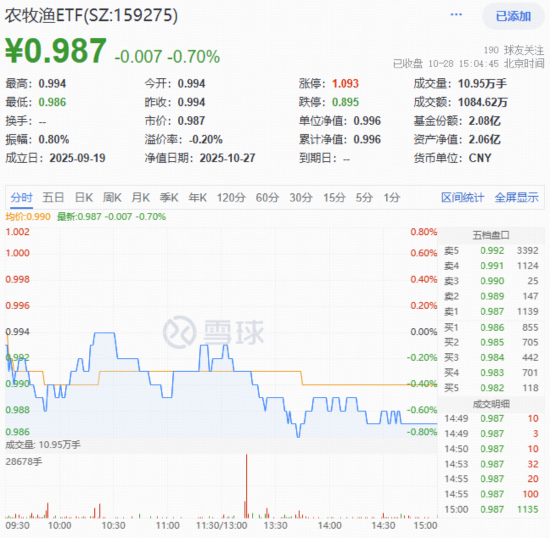Screen dimensions: 550x538
Task: Switch to the 120分 chart tab
Action: point(231,197)
